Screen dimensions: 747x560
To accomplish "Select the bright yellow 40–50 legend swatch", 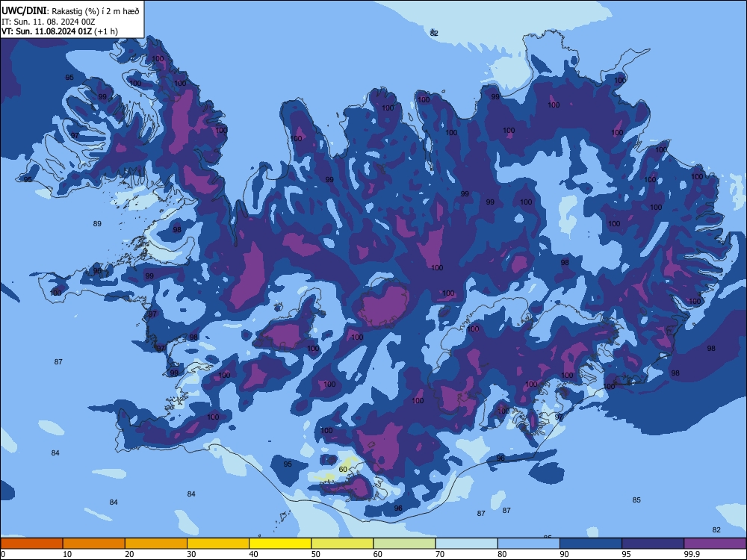I will pyautogui.click(x=280, y=544).
